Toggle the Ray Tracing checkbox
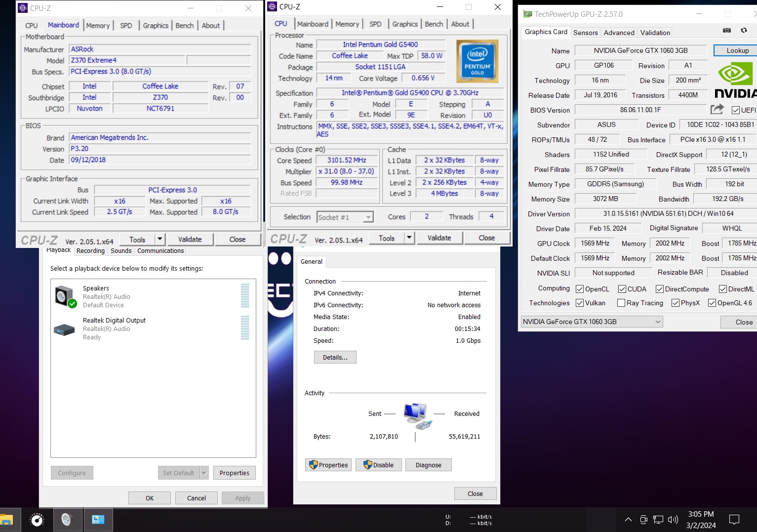This screenshot has width=757, height=532. [621, 303]
